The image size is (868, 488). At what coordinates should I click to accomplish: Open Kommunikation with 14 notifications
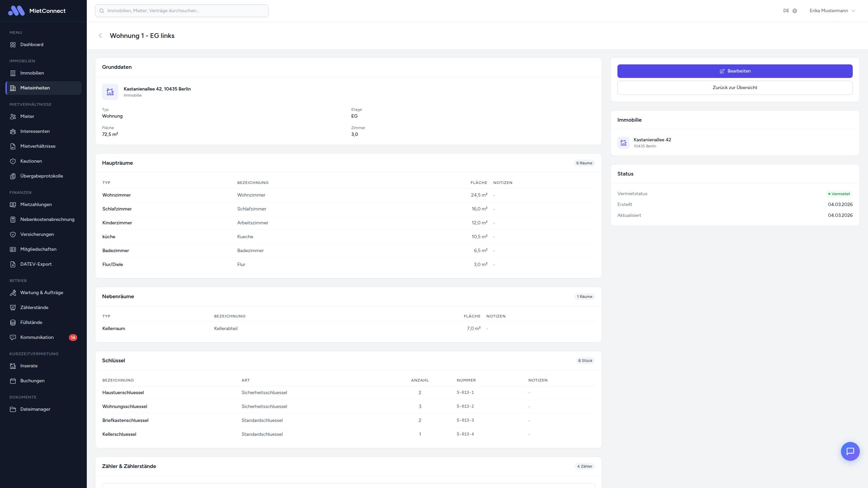[37, 338]
